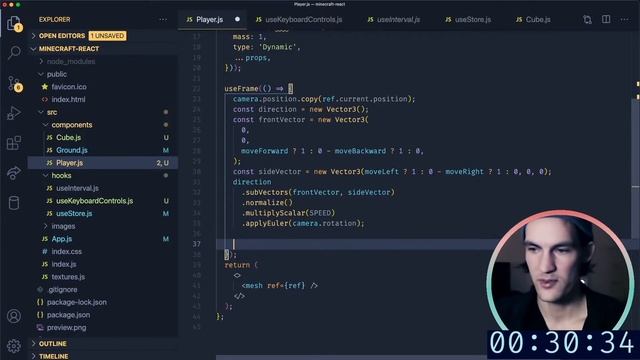
Task: Open the Search view icon
Action: [x=14, y=52]
